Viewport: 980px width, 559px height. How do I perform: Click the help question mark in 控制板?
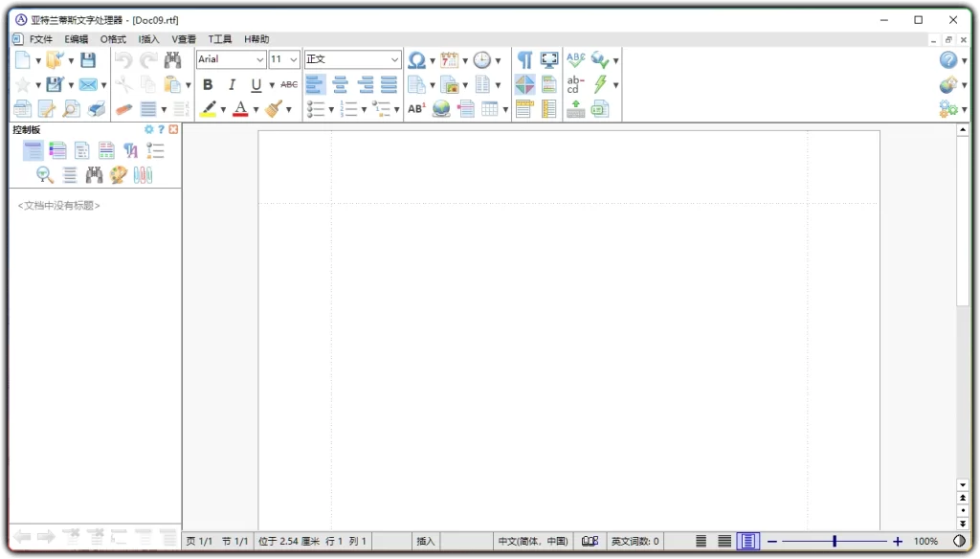[160, 128]
